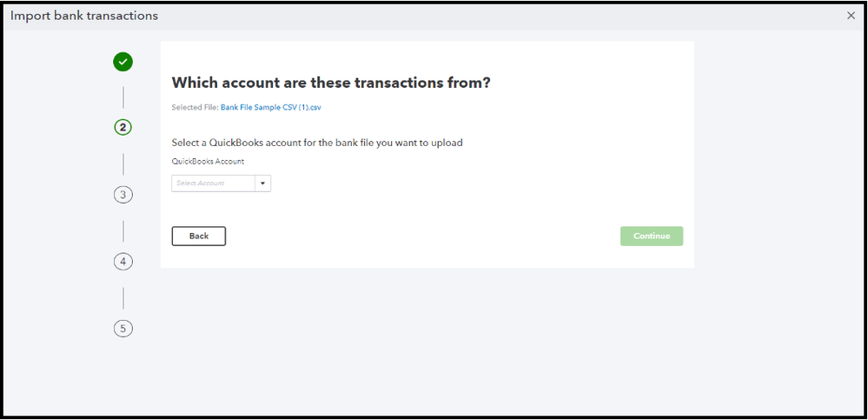Screen dimensions: 868x420
Task: Expand the QuickBooks Account dropdown arrow
Action: click(263, 183)
